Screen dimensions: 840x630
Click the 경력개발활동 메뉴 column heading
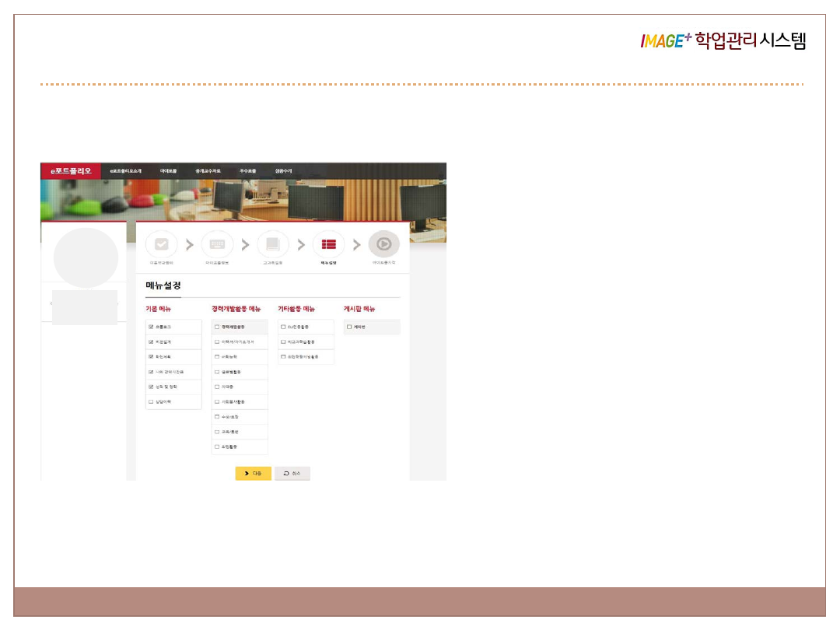coord(236,309)
